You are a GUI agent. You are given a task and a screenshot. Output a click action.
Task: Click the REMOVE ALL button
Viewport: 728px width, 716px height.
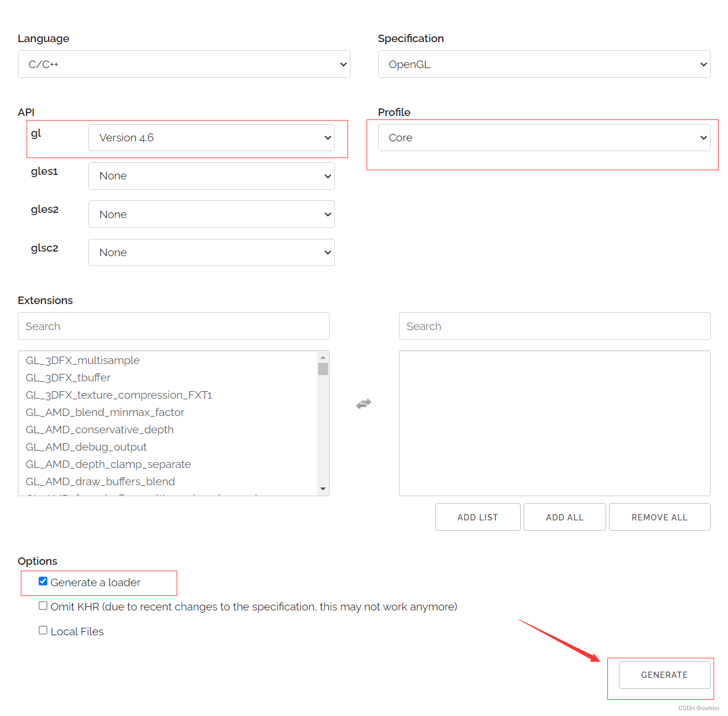pos(659,516)
